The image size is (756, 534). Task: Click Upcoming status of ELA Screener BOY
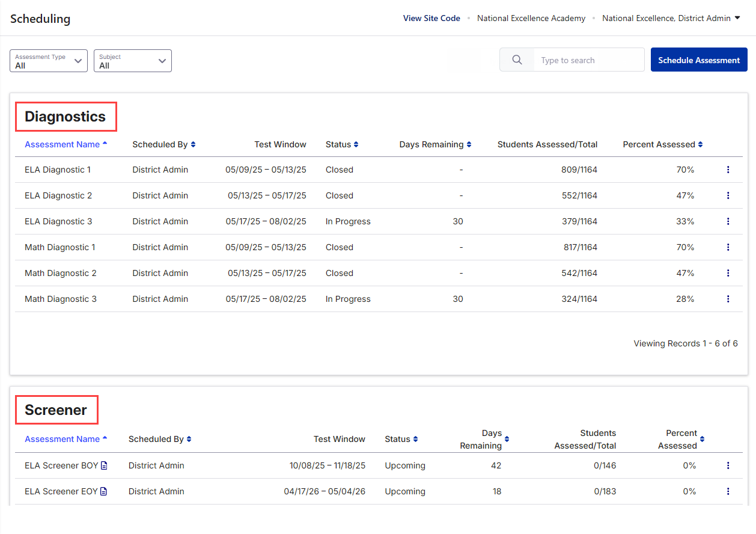pyautogui.click(x=405, y=465)
